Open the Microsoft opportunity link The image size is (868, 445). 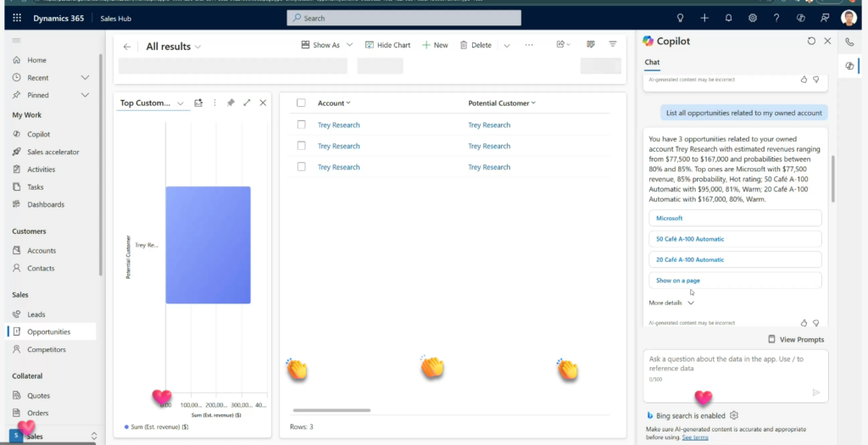pyautogui.click(x=735, y=218)
